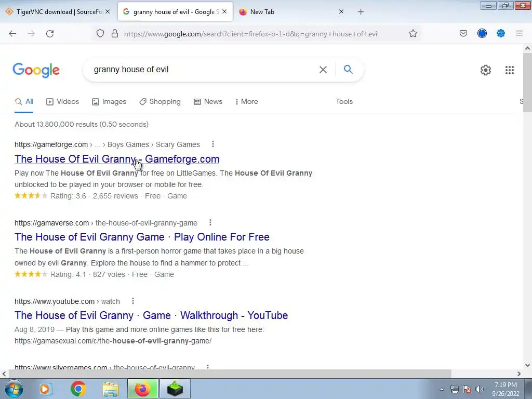Open Chrome from the taskbar

tap(78, 389)
